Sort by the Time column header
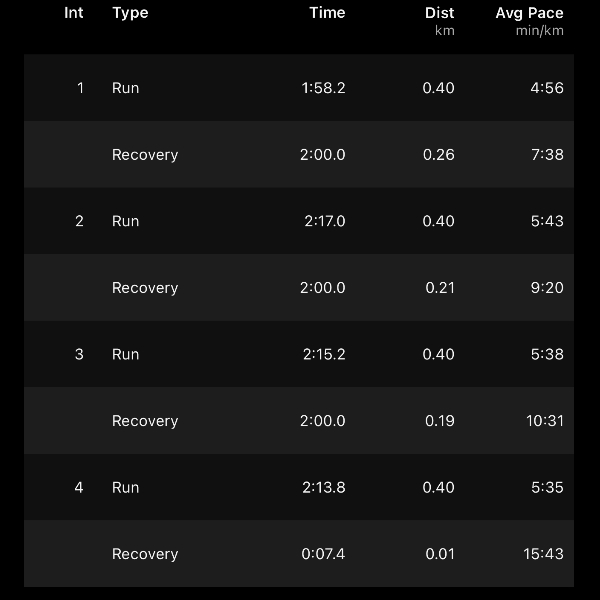Image resolution: width=600 pixels, height=600 pixels. point(327,13)
